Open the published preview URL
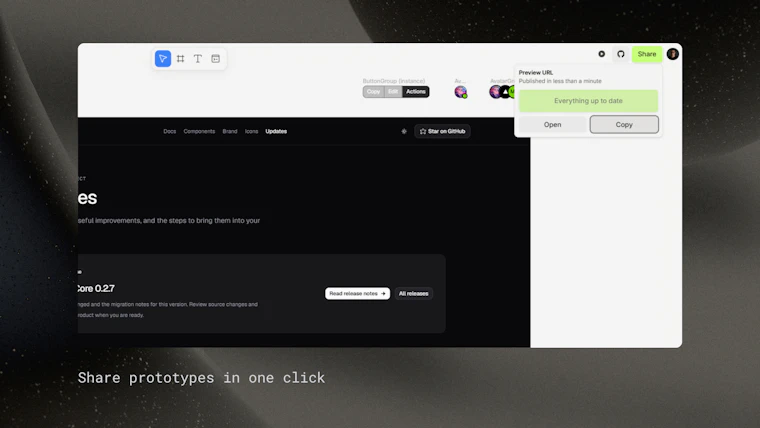 (553, 125)
